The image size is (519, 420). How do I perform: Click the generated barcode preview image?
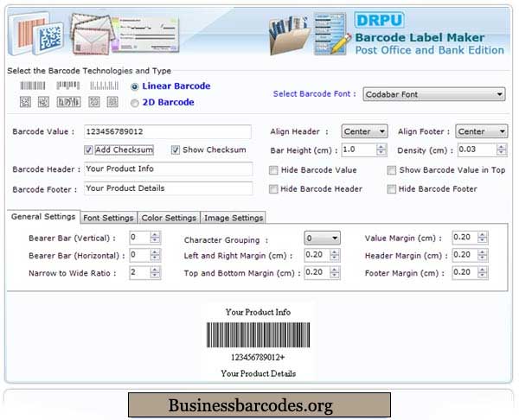[x=258, y=335]
